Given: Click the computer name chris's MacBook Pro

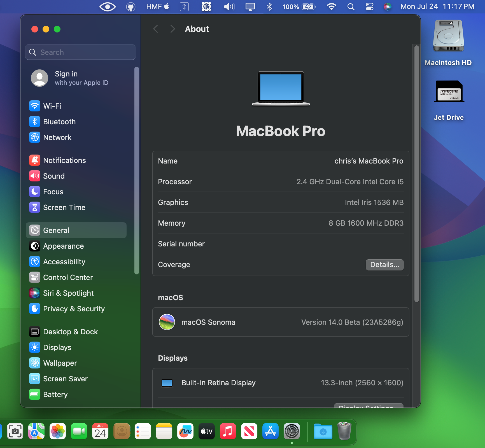Looking at the screenshot, I should click(x=369, y=161).
